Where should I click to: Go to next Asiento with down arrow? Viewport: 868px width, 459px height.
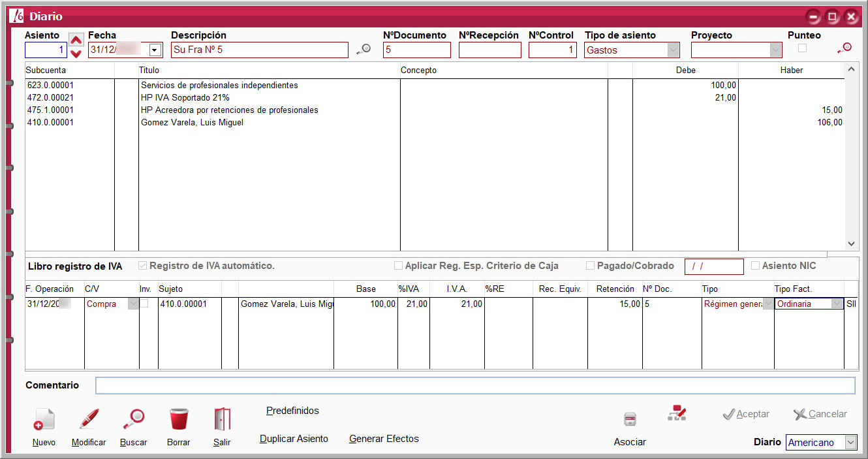[76, 53]
